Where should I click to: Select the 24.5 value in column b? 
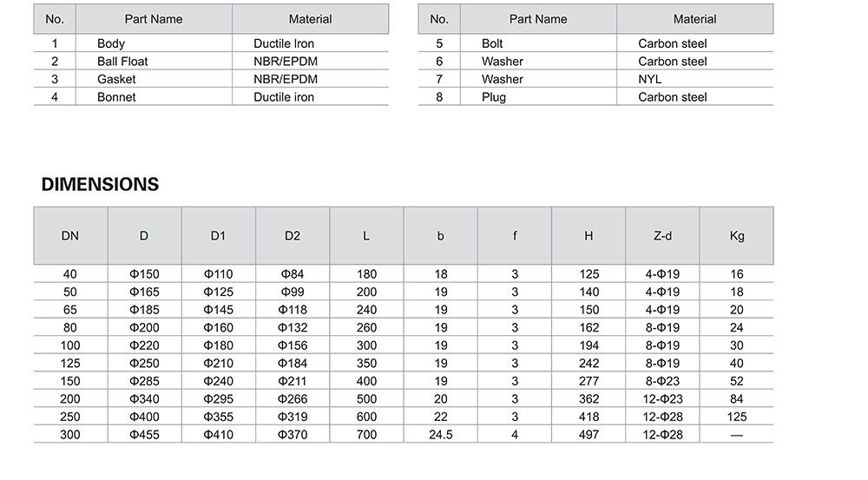click(441, 435)
